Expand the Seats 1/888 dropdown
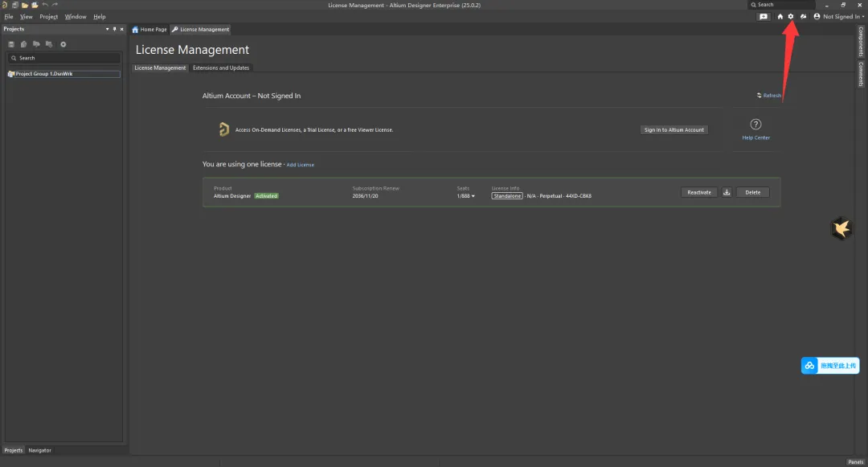The width and height of the screenshot is (868, 467). (x=465, y=196)
